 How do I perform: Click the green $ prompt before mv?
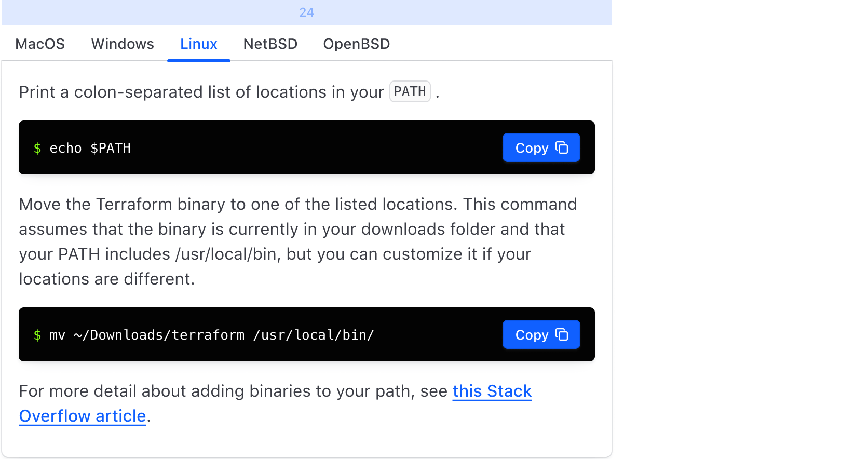tap(37, 335)
